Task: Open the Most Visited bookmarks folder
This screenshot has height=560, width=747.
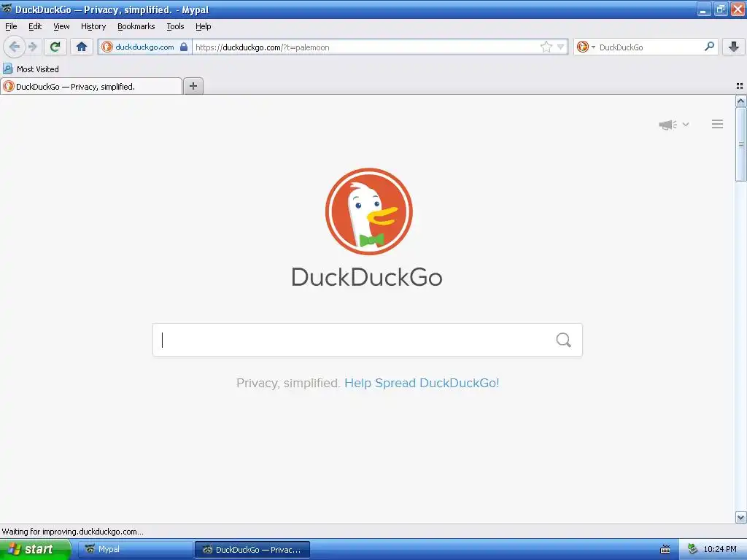Action: [x=31, y=69]
